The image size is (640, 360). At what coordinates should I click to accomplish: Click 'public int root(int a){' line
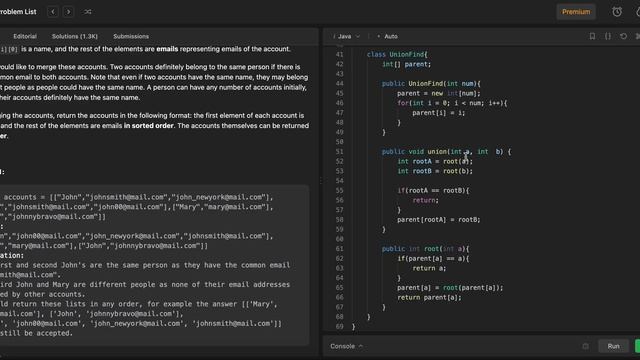click(x=425, y=249)
